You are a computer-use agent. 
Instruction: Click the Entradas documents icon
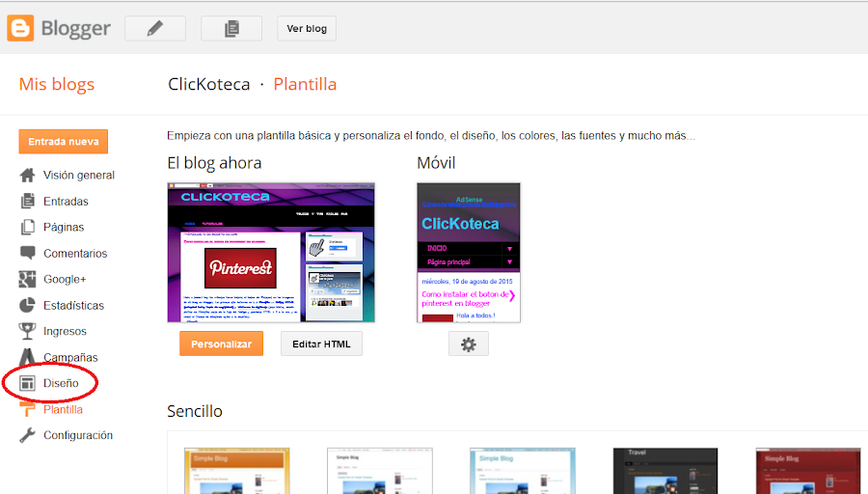[27, 201]
